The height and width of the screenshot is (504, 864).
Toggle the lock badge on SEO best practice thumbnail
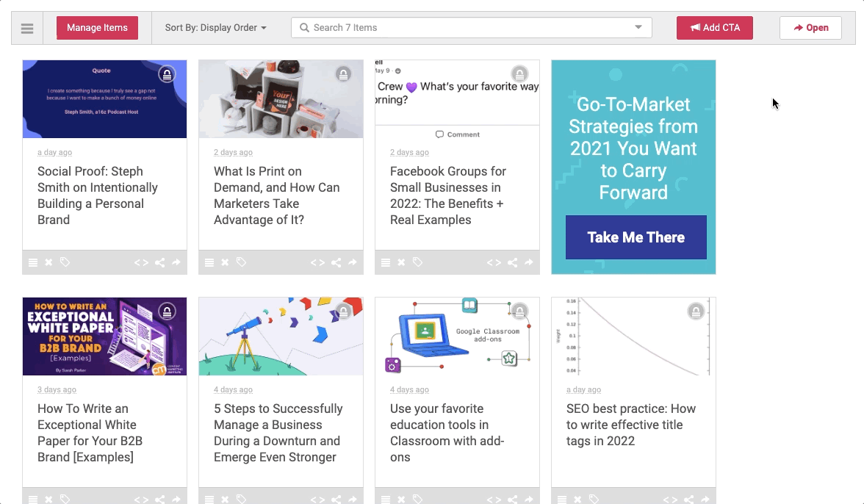tap(696, 312)
